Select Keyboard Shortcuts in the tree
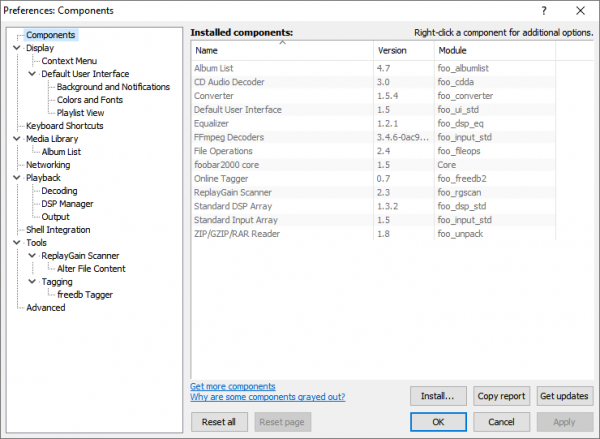This screenshot has height=439, width=600. tap(64, 126)
